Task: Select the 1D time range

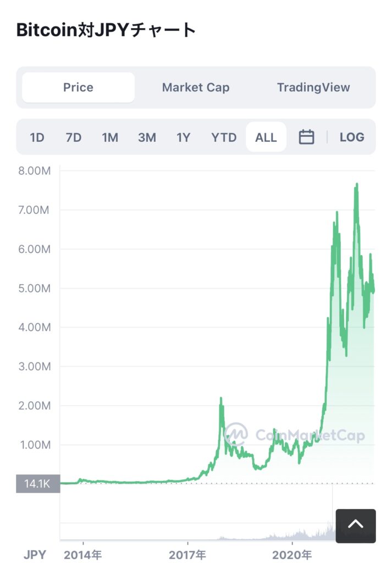Action: pos(37,137)
